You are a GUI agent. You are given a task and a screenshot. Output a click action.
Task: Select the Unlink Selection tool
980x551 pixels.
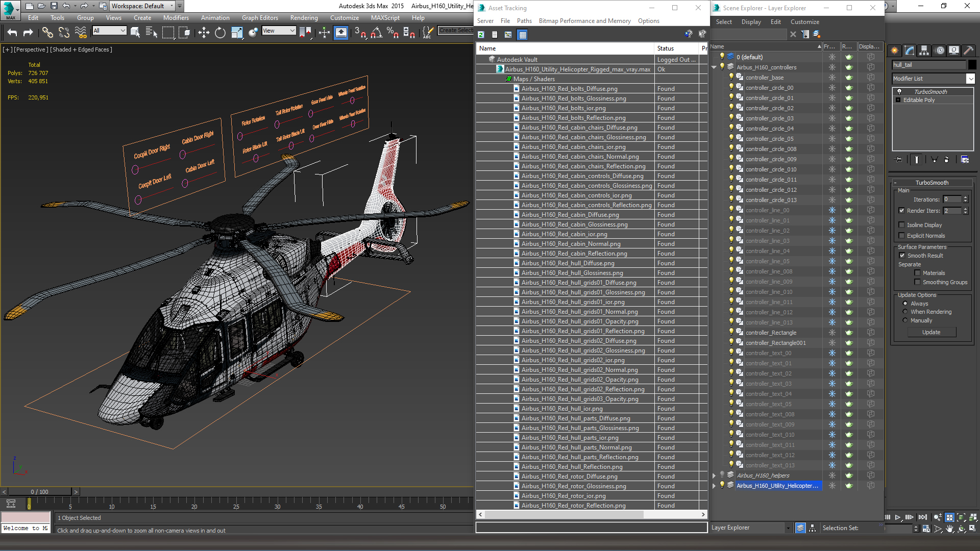click(x=64, y=33)
